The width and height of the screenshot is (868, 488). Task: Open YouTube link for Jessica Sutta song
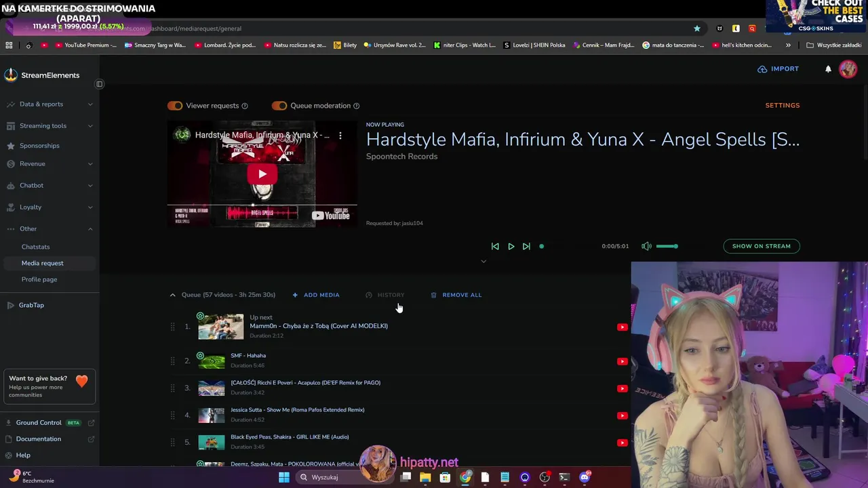click(622, 415)
